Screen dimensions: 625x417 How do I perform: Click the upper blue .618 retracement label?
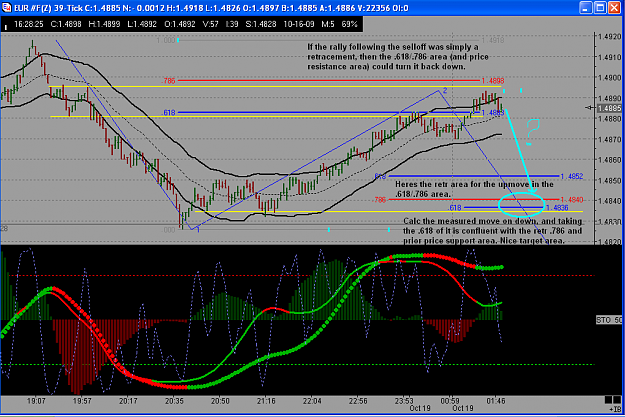click(169, 113)
